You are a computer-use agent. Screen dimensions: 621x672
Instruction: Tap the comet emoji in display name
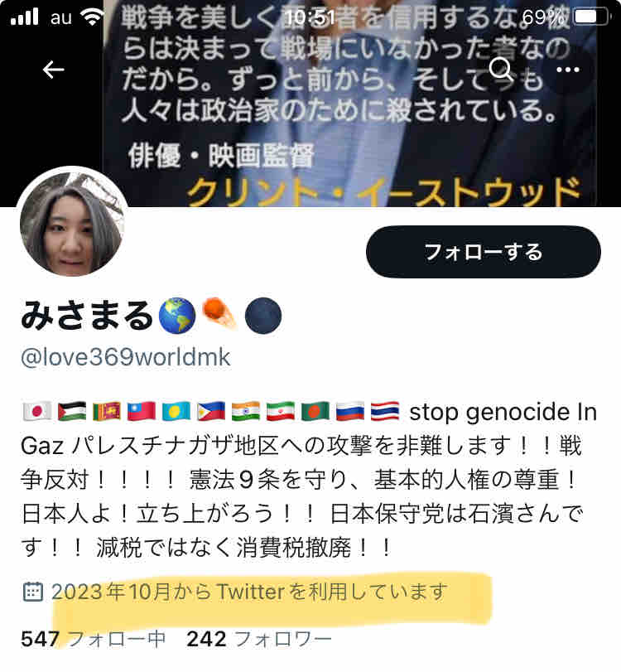pyautogui.click(x=219, y=314)
